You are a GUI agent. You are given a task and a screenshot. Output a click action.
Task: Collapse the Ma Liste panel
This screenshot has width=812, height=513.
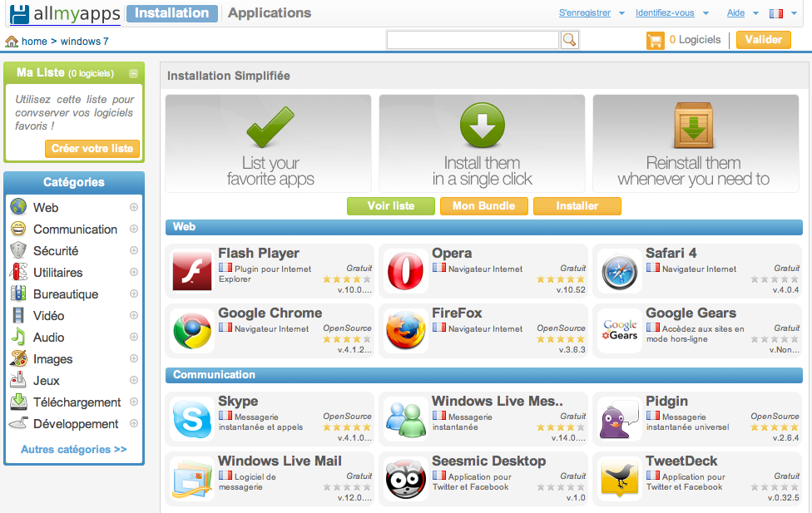tap(134, 73)
